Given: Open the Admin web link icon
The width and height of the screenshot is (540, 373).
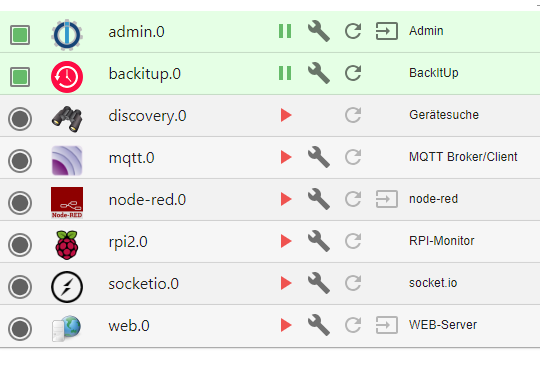Looking at the screenshot, I should pyautogui.click(x=387, y=31).
